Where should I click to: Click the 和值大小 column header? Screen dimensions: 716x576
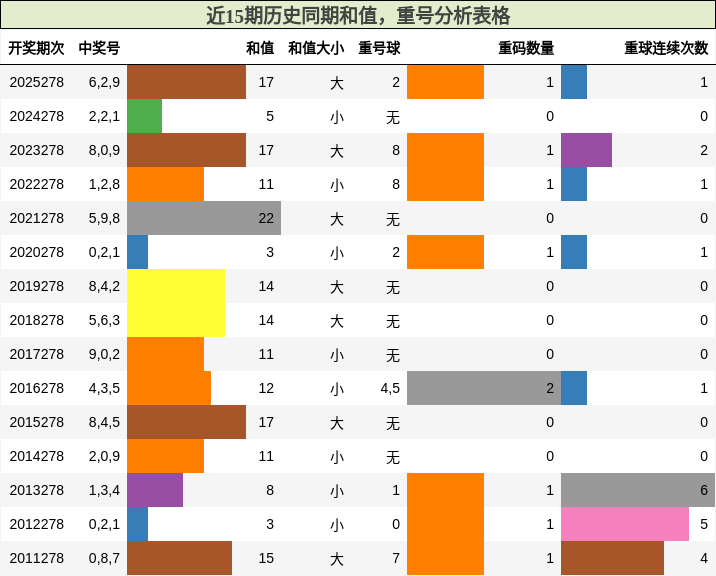[316, 48]
